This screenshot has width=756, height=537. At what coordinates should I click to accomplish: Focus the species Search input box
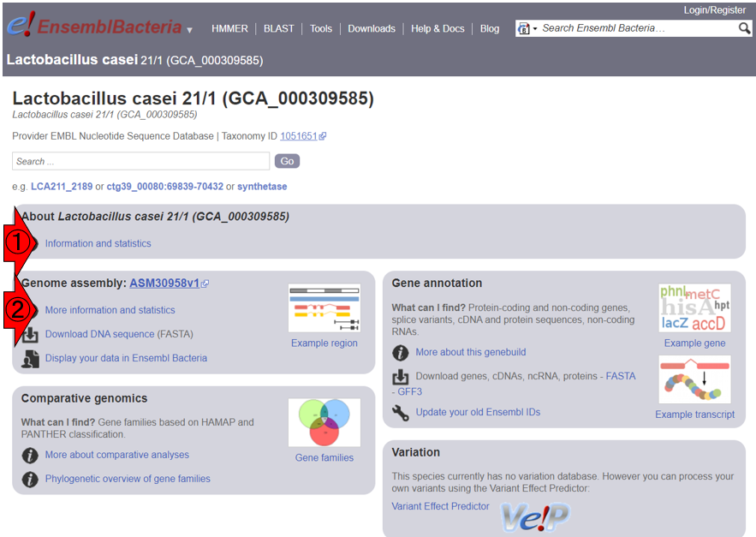(140, 161)
